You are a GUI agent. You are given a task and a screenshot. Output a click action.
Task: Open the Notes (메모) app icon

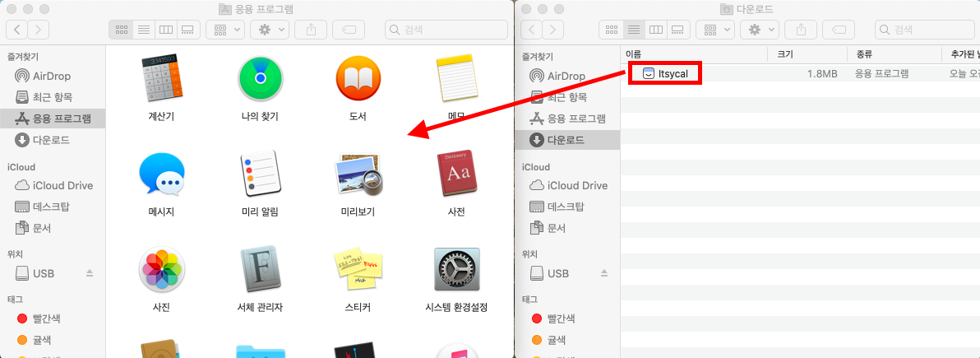[456, 79]
